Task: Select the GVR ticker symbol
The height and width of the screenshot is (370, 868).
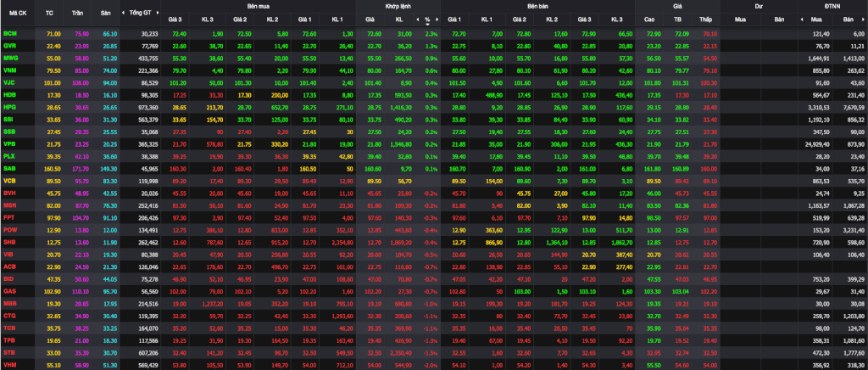Action: [9, 46]
